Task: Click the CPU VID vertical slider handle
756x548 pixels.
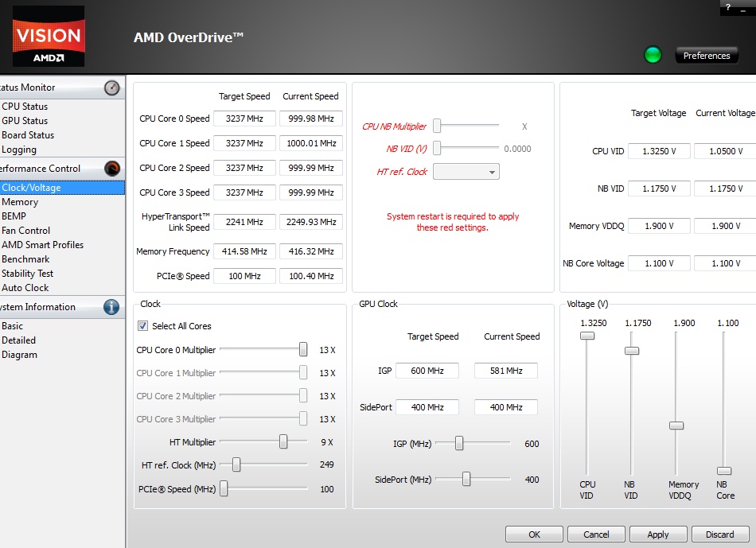Action: pyautogui.click(x=586, y=336)
